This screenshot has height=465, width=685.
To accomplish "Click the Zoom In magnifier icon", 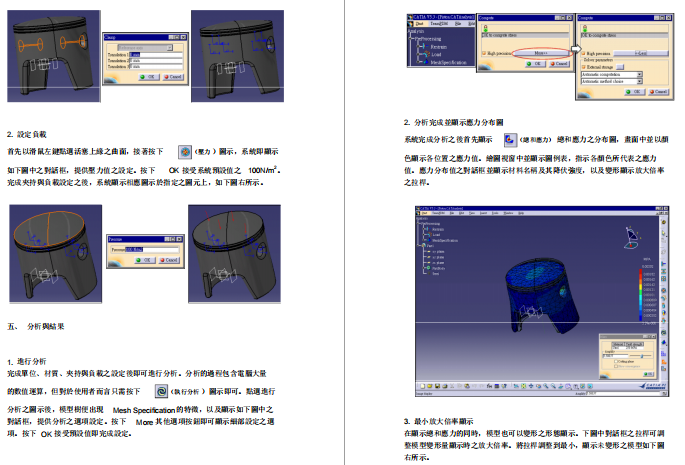I will click(x=546, y=386).
